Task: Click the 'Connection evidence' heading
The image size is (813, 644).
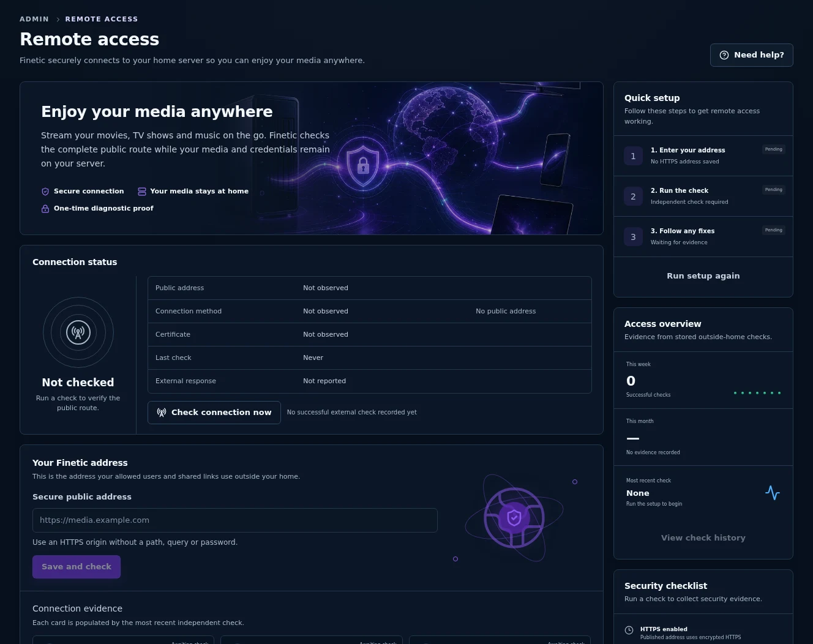Action: pos(77,609)
